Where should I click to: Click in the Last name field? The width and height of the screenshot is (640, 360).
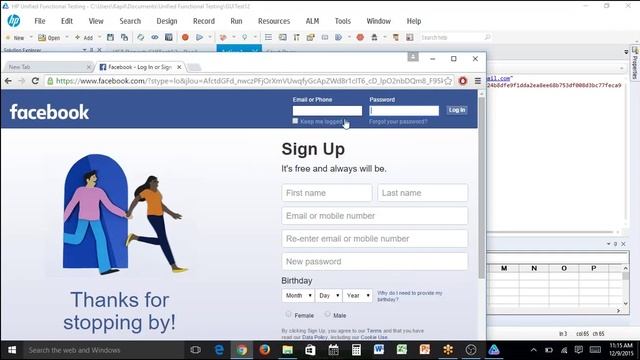pyautogui.click(x=422, y=193)
